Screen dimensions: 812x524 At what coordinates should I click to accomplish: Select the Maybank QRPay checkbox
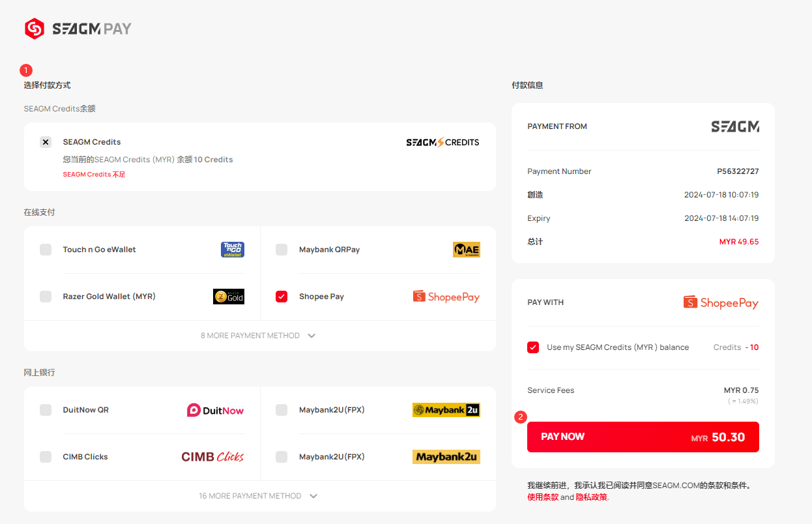point(282,250)
